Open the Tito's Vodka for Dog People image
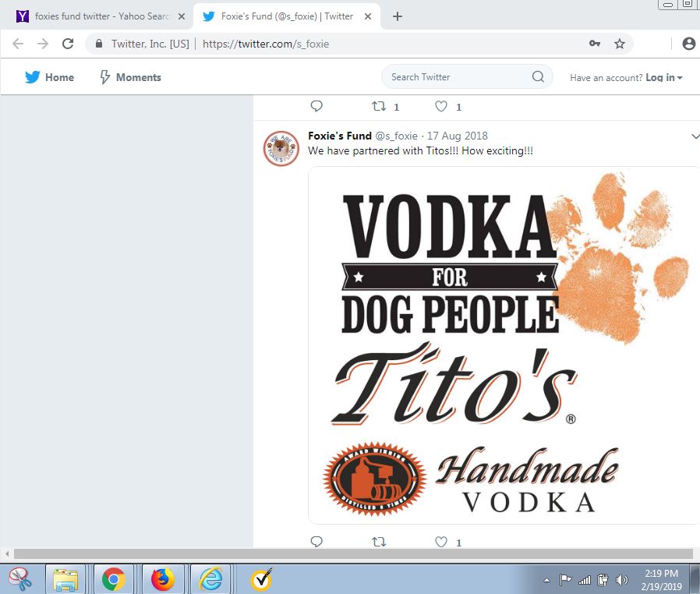This screenshot has width=700, height=594. click(504, 345)
